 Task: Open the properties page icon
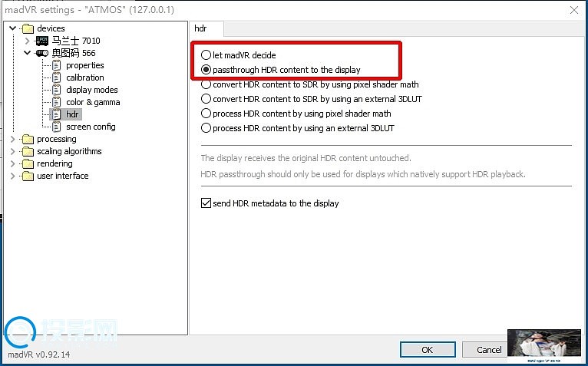click(56, 65)
